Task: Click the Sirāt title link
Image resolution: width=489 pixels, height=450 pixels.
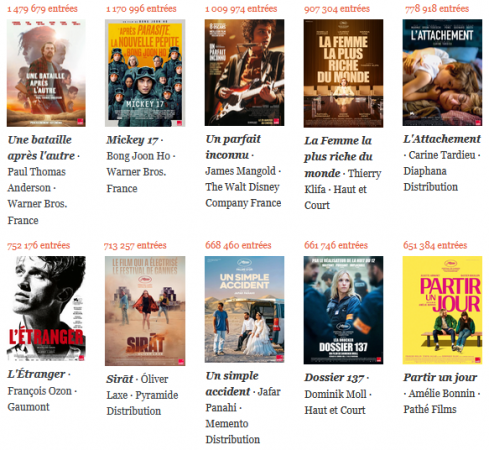Action: (120, 379)
